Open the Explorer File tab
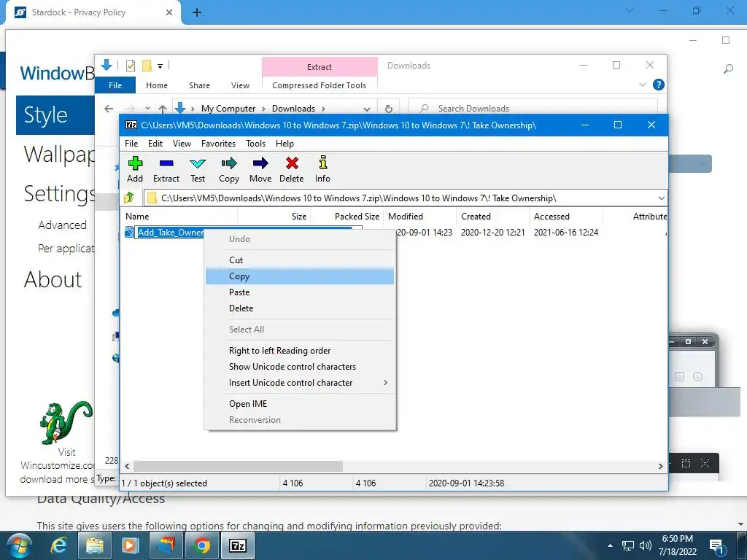This screenshot has width=747, height=560. pyautogui.click(x=115, y=85)
